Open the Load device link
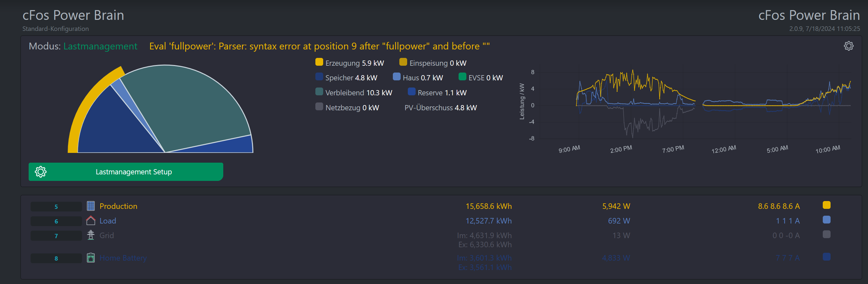Image resolution: width=868 pixels, height=284 pixels. 108,221
